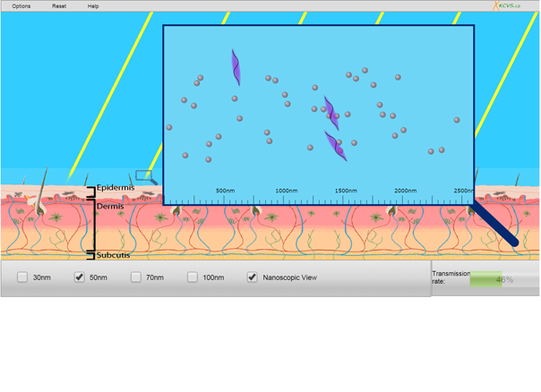Click the small magnifier lens on skin
The width and height of the screenshot is (541, 392).
click(x=143, y=175)
